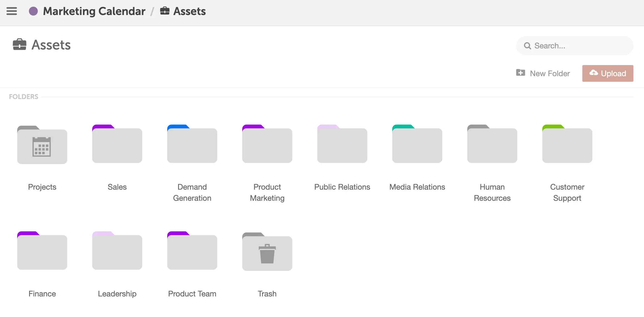The height and width of the screenshot is (317, 644).
Task: Click the Media Relations label
Action: (x=417, y=187)
